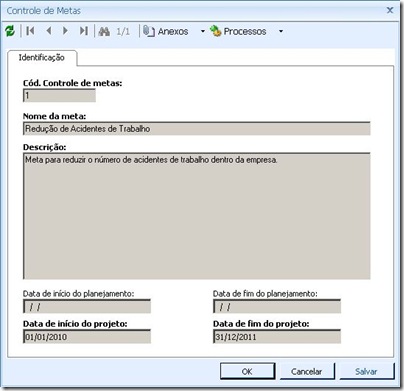404x391 pixels.
Task: Select the Identificação tab
Action: click(x=42, y=57)
